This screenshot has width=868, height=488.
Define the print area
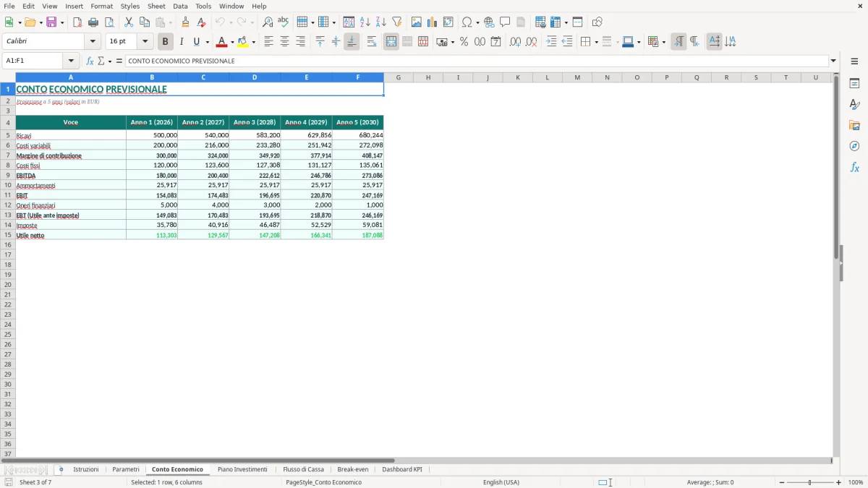(x=540, y=22)
